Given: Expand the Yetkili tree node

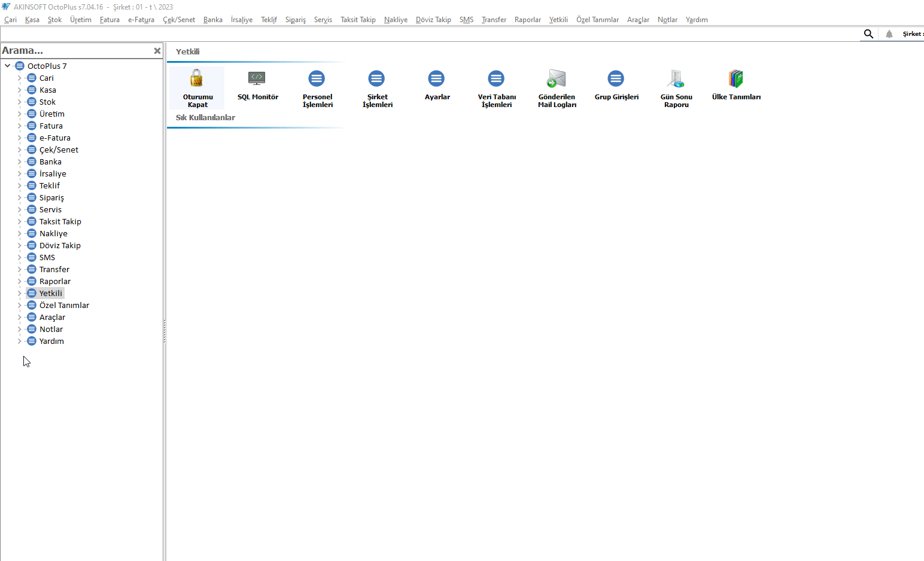Looking at the screenshot, I should [19, 293].
